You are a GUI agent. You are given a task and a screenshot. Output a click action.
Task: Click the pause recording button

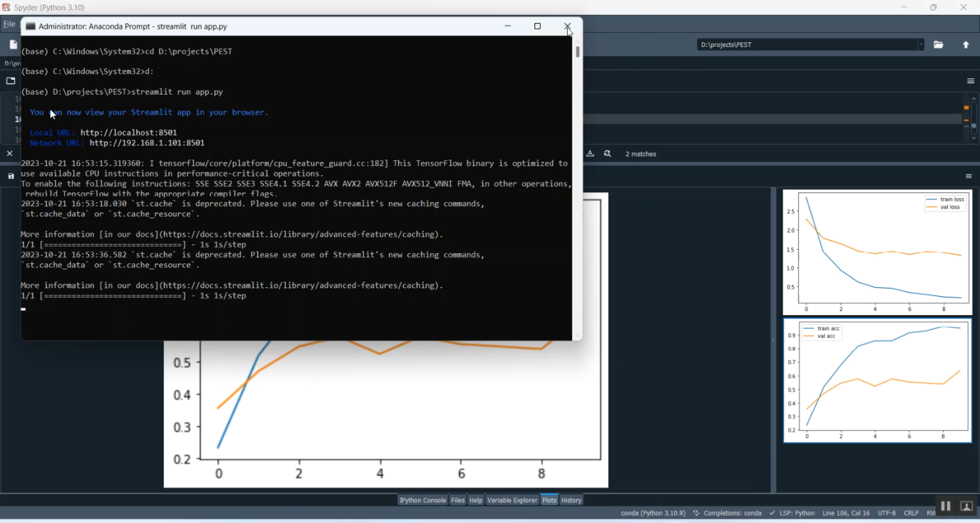tap(945, 506)
